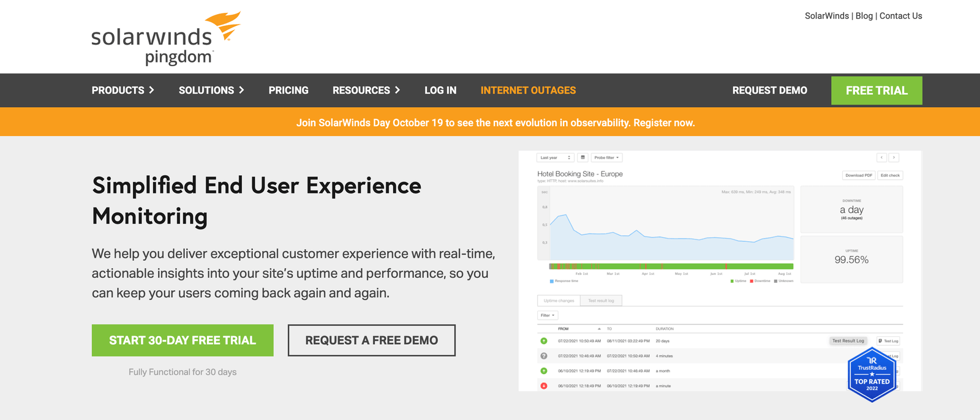Click the 08/11/2021 03:22:49 PM cell

628,341
